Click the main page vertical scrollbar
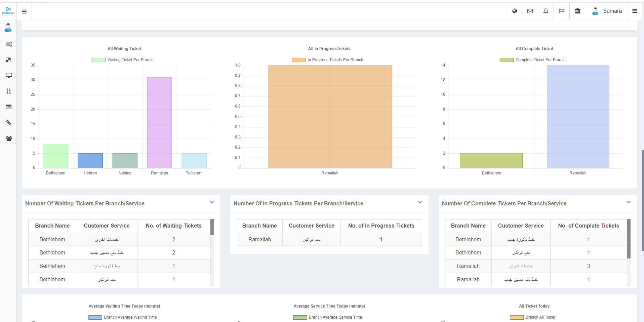 pos(643,200)
